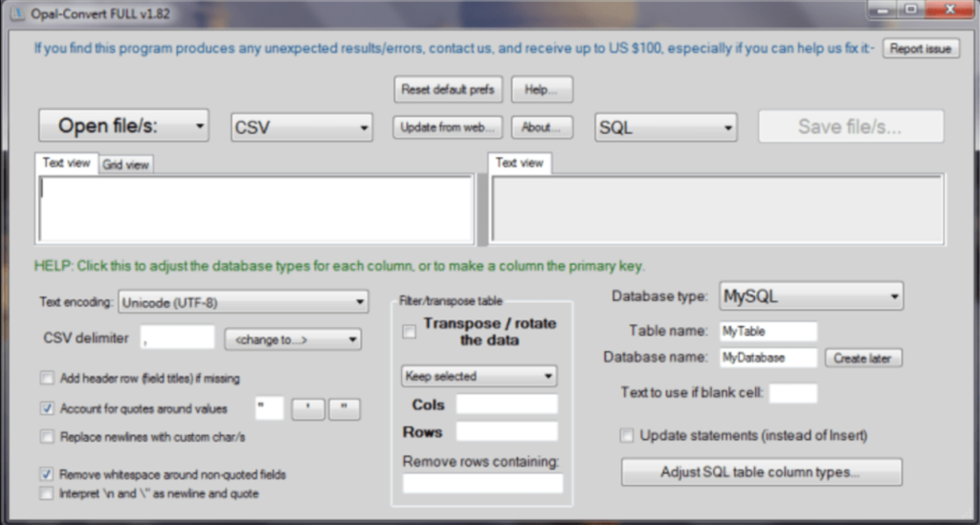Uncheck Account for quotes around values
Viewport: 980px width, 525px height.
(x=47, y=408)
